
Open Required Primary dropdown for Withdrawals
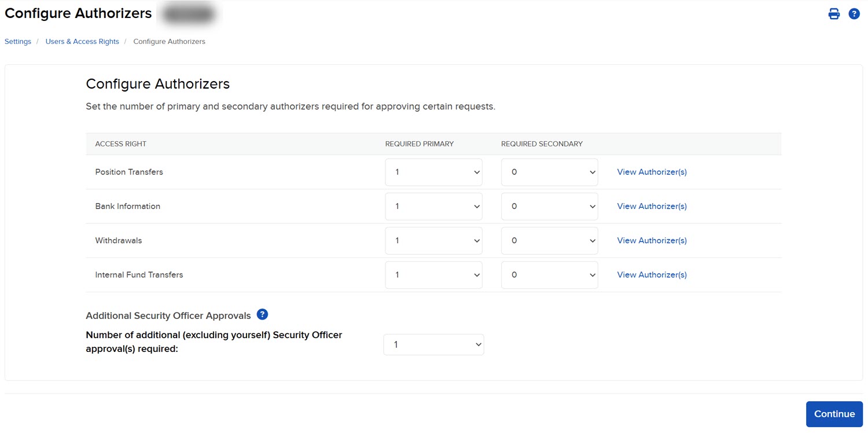(433, 240)
